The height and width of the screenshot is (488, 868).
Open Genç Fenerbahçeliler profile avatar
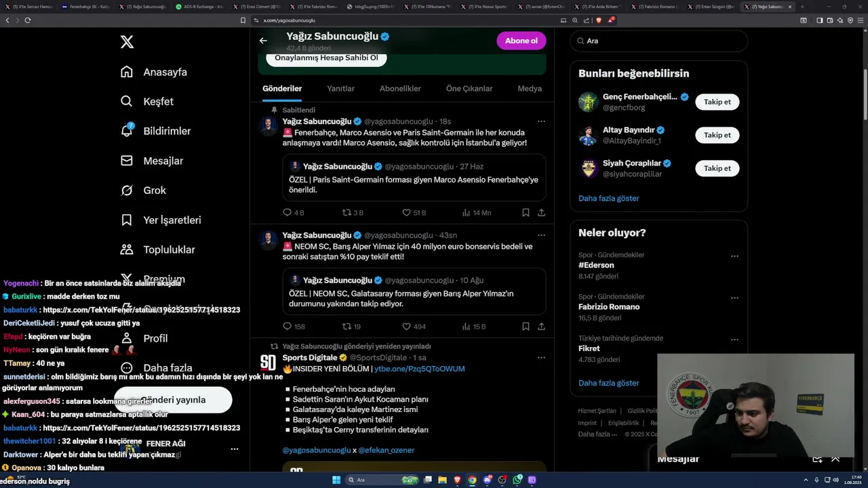[588, 102]
